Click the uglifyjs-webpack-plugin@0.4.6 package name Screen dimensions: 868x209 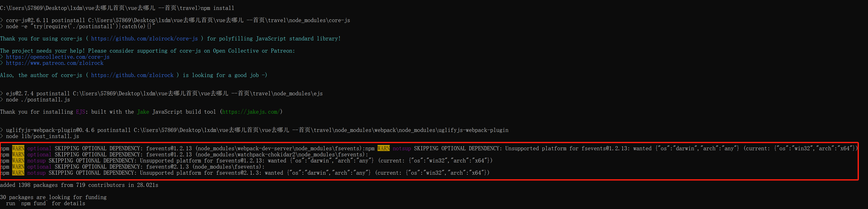click(50, 130)
